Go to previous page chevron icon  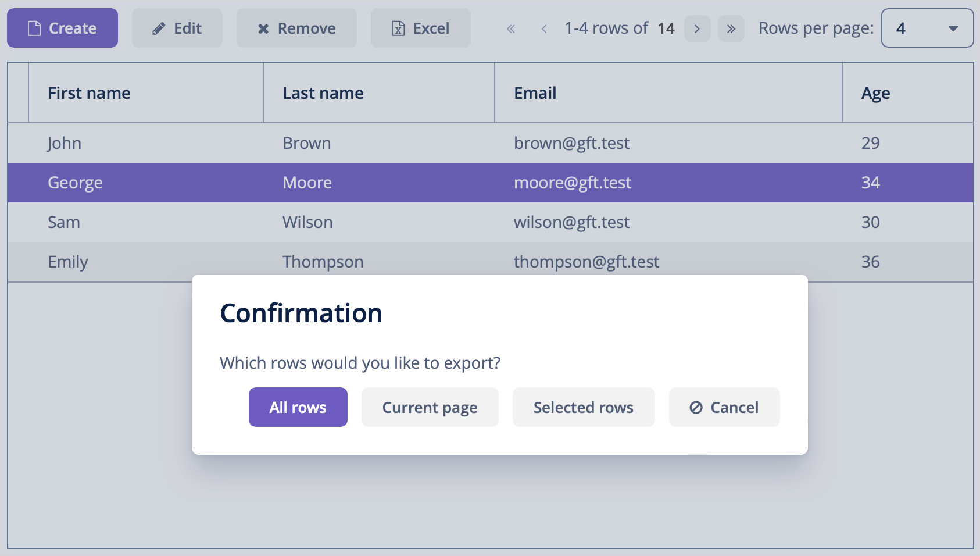[544, 28]
